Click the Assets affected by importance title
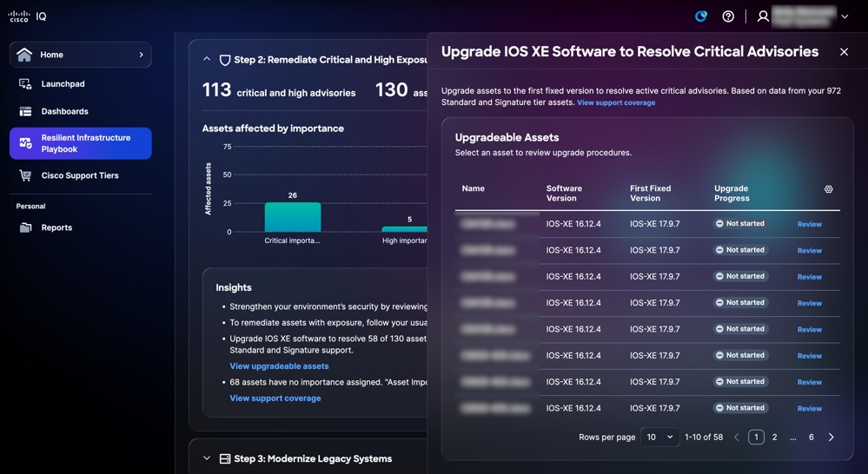868x474 pixels. (x=273, y=128)
